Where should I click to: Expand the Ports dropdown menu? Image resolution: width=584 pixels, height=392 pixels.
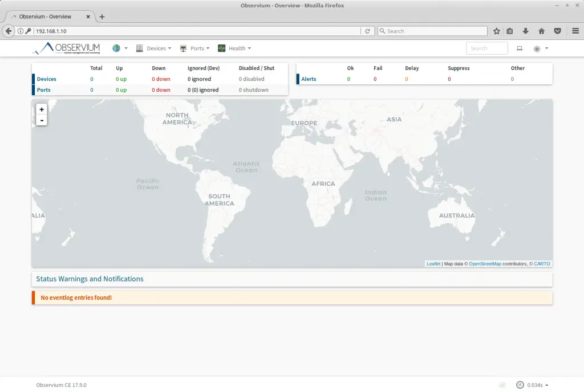click(x=200, y=48)
